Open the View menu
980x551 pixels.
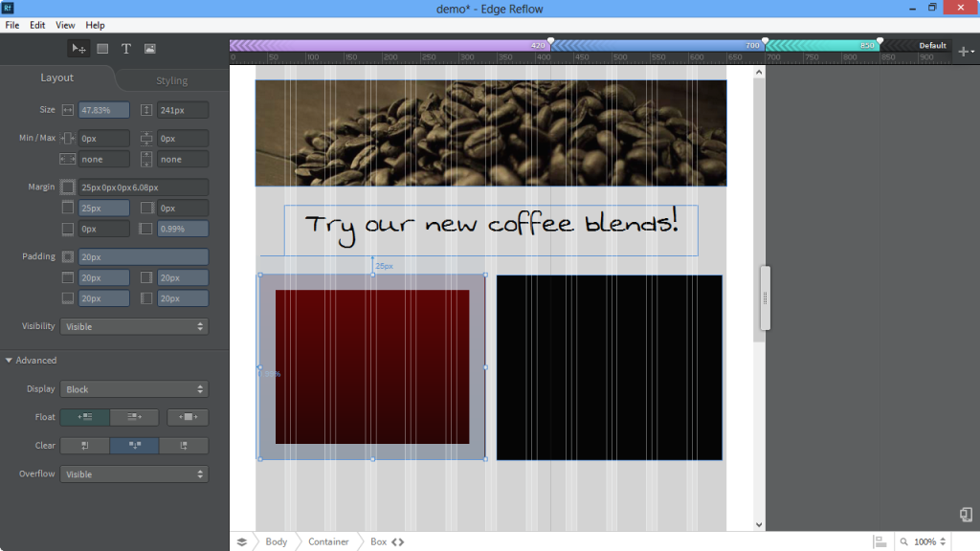tap(65, 25)
